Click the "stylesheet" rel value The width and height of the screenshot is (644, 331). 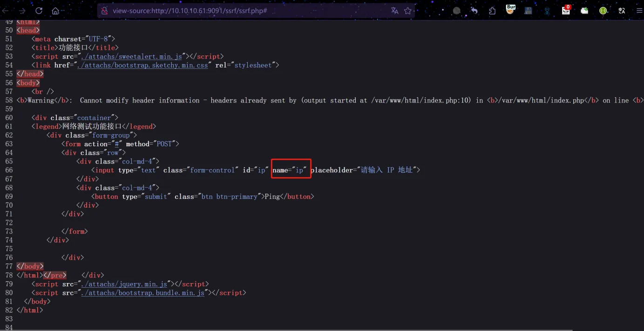(253, 65)
